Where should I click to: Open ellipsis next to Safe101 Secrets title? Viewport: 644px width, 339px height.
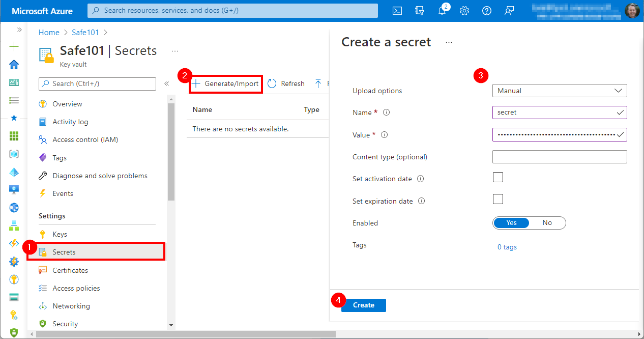click(x=175, y=51)
